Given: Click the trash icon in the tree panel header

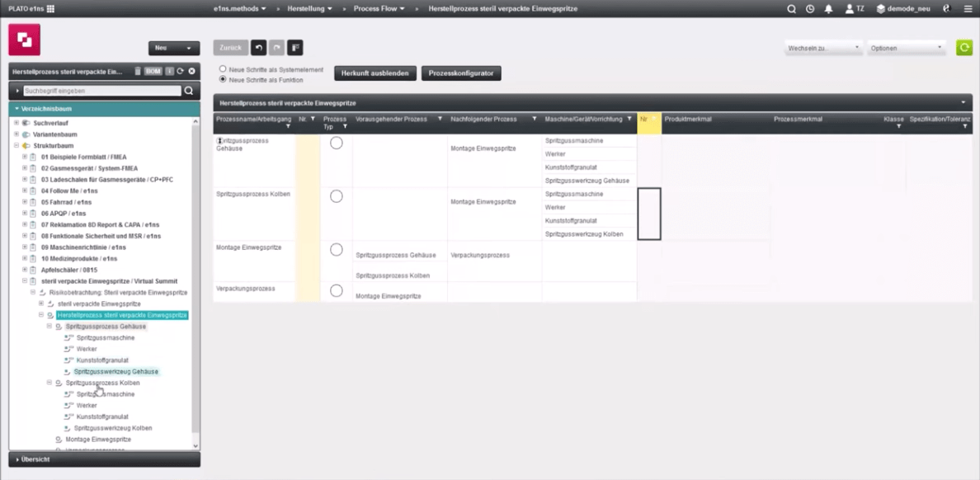Looking at the screenshot, I should pos(138,71).
